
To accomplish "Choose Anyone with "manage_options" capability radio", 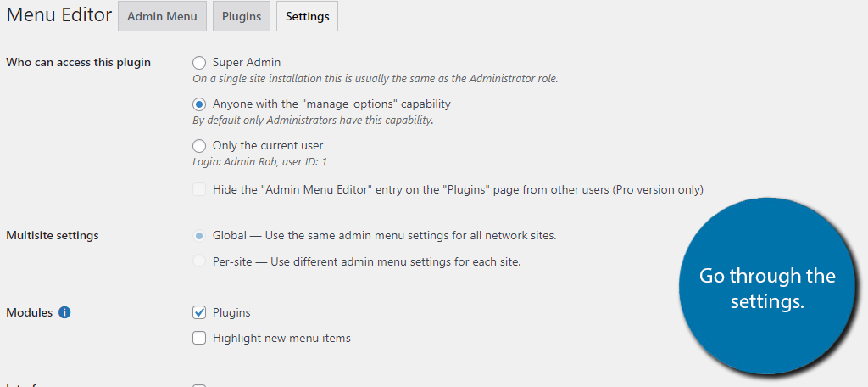I will click(x=199, y=104).
